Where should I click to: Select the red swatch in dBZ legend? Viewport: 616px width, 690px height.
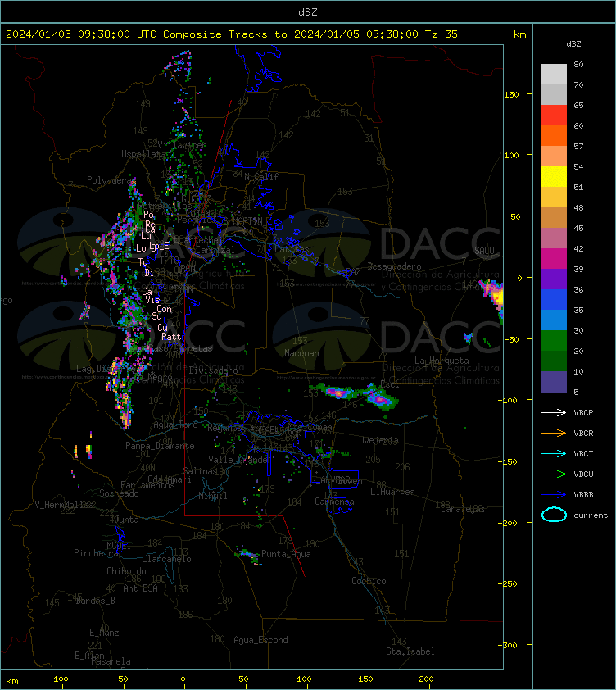[x=554, y=116]
